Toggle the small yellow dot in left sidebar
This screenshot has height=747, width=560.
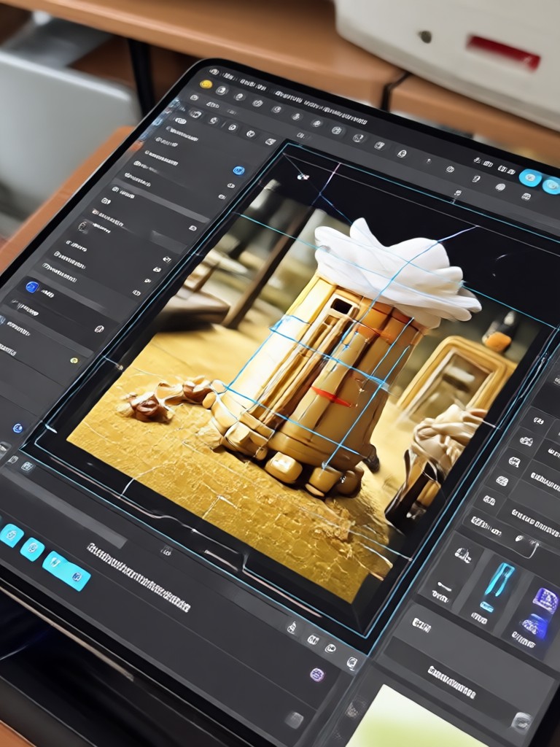point(74,360)
